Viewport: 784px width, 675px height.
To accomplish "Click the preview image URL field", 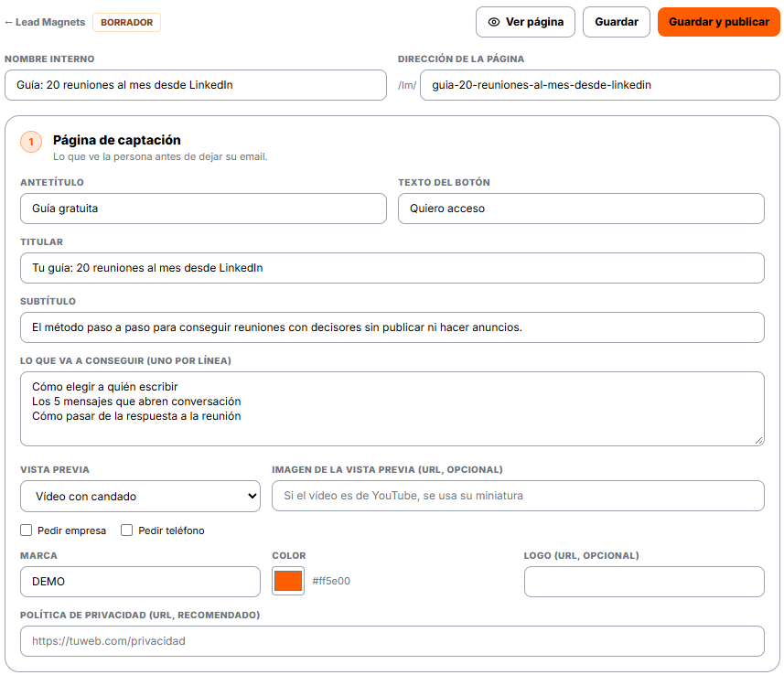I will (x=518, y=496).
